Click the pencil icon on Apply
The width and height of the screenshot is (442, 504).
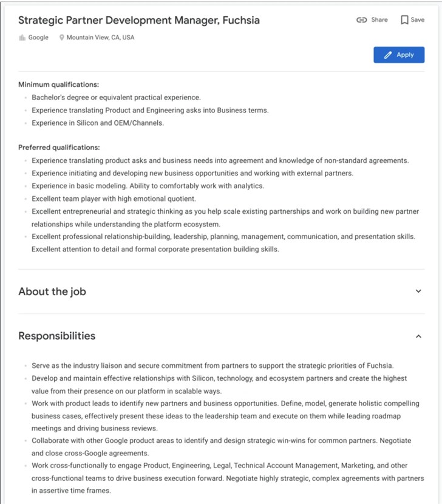(388, 55)
